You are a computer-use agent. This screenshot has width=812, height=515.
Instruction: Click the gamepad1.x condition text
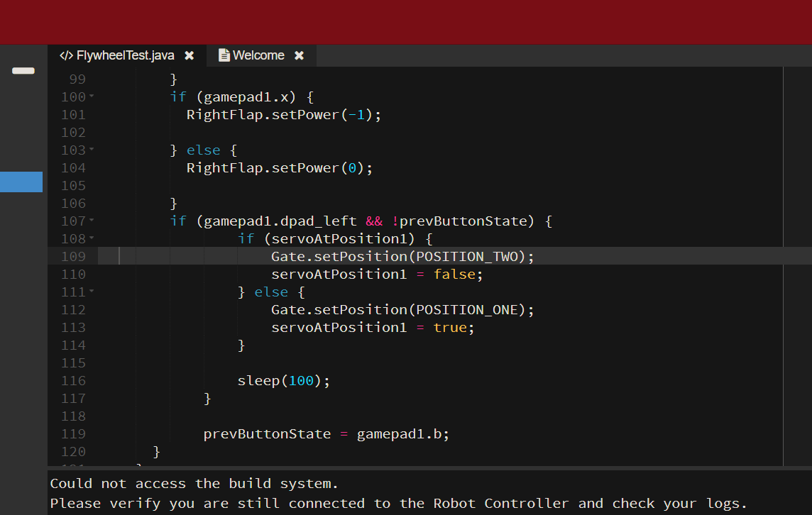(246, 96)
